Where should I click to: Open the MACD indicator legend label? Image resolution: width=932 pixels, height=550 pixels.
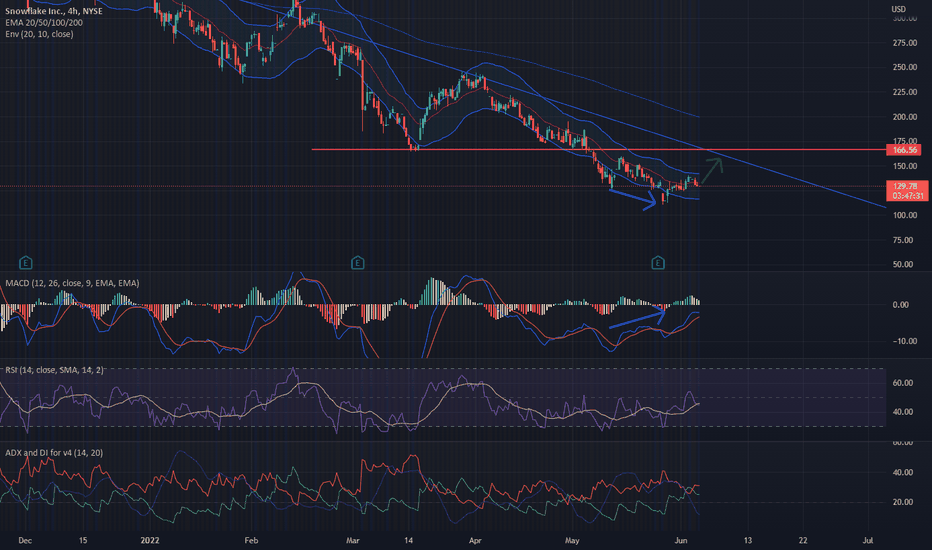(x=72, y=283)
